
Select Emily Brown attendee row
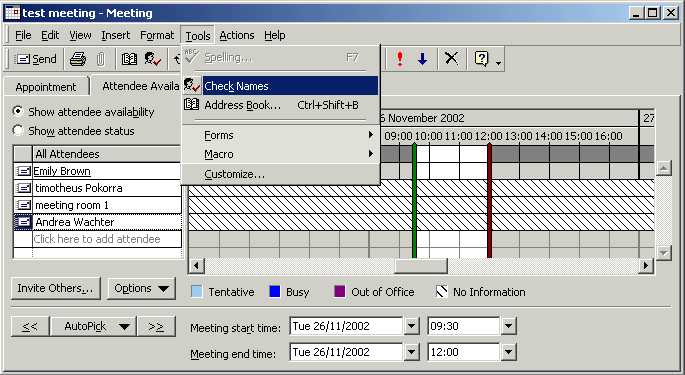(107, 171)
